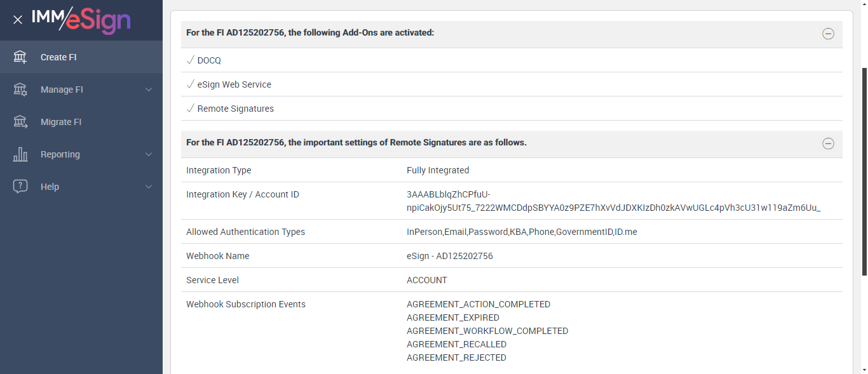This screenshot has height=374, width=868.
Task: Click the Migrate FI arrow-bank icon
Action: 20,122
